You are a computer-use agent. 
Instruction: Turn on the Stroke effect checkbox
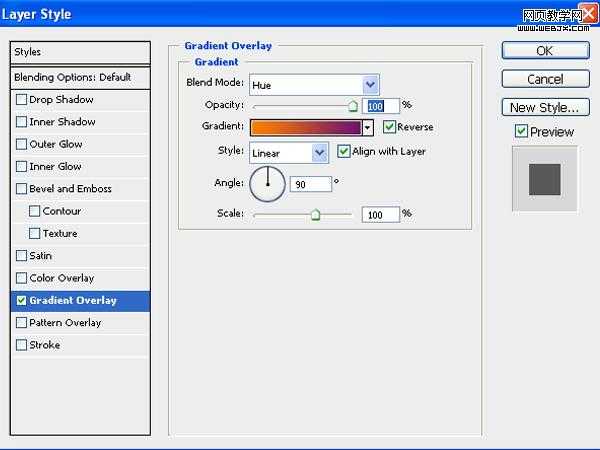[22, 345]
